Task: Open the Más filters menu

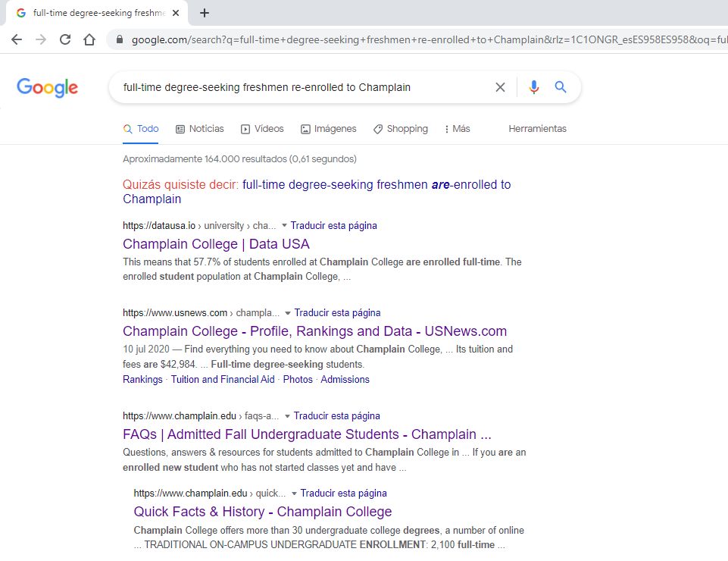Action: point(457,129)
